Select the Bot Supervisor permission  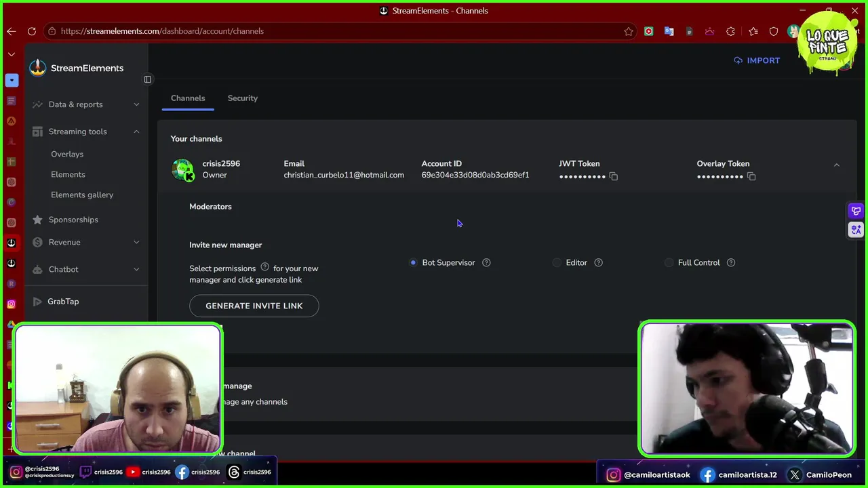coord(413,262)
